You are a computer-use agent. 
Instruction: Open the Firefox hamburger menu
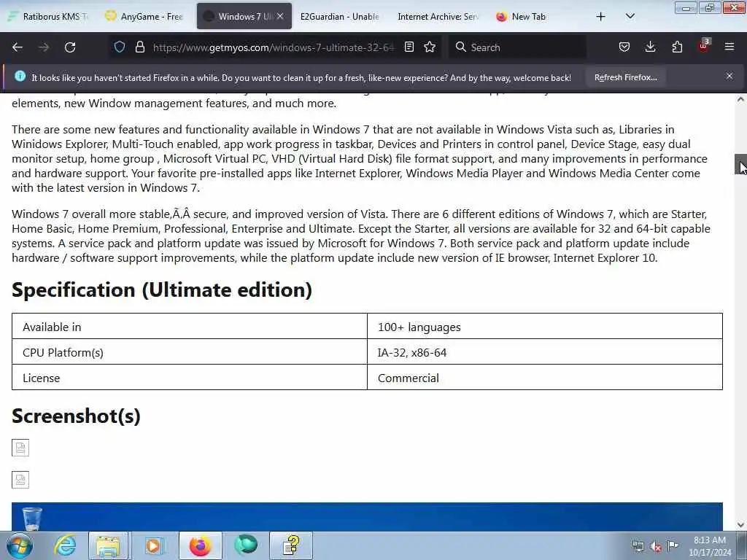[729, 47]
